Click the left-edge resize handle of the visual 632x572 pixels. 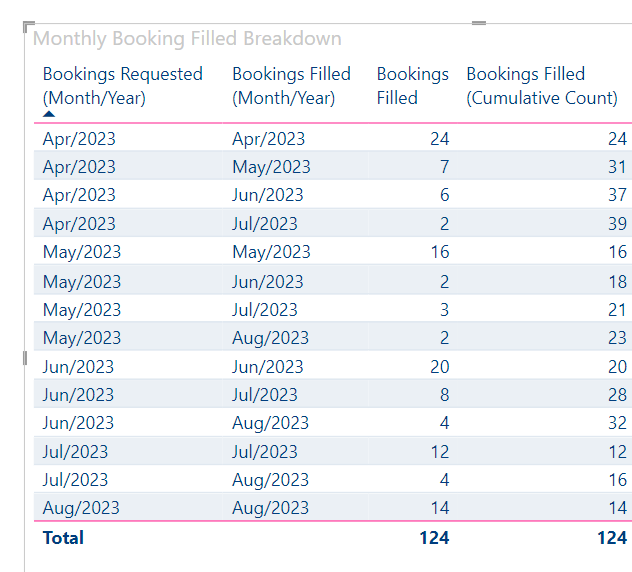click(x=25, y=358)
